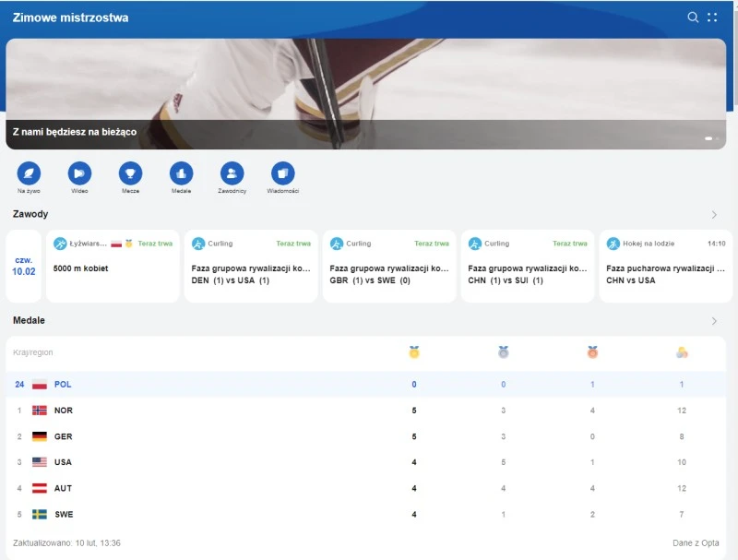Open the Wideo section icon
738x560 pixels.
point(79,173)
